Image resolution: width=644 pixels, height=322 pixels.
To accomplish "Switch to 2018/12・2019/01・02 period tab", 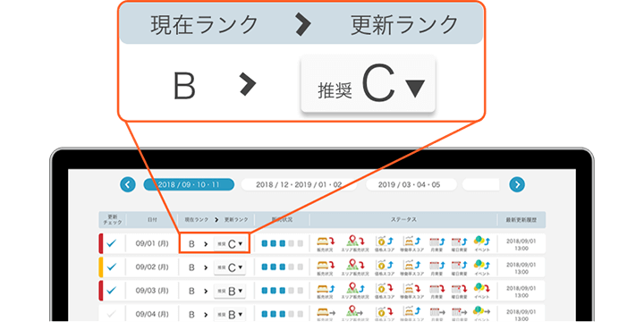I will tap(299, 185).
